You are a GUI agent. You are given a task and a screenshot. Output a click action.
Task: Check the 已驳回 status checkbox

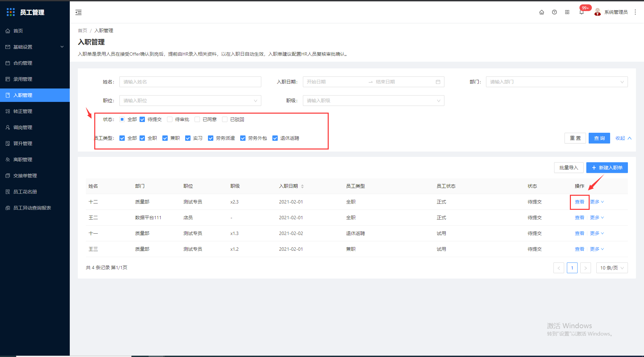pos(225,119)
